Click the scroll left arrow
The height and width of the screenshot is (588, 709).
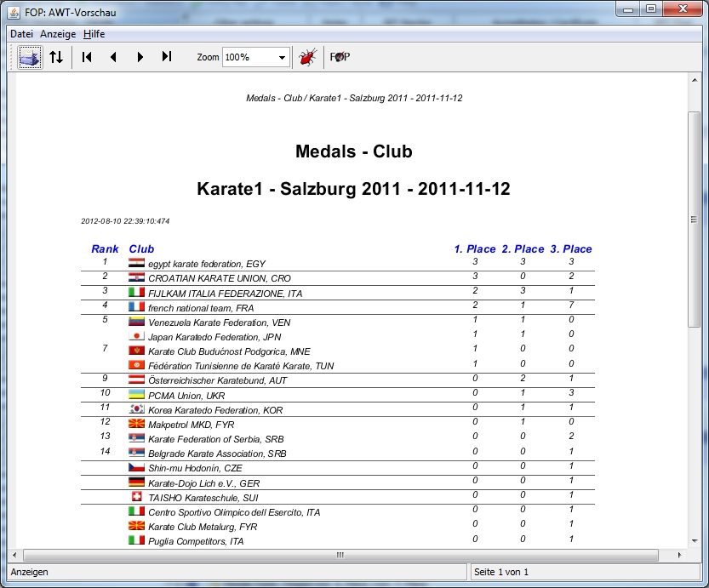pyautogui.click(x=14, y=555)
